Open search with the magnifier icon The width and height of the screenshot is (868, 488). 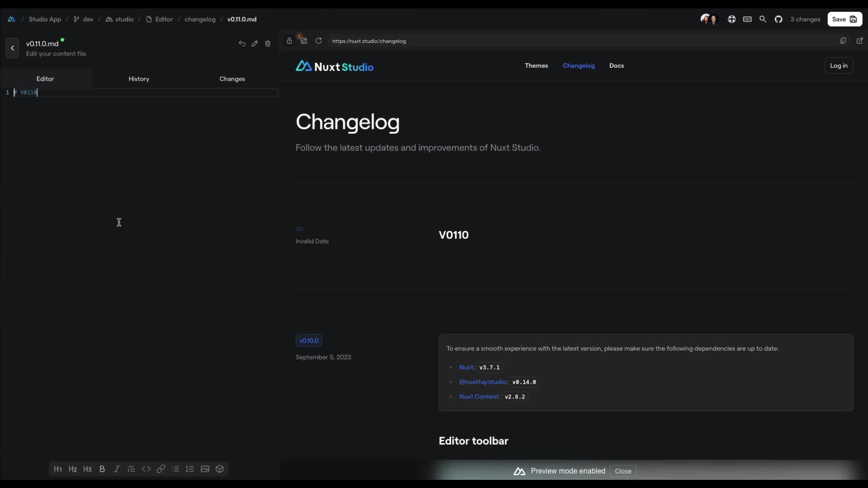[x=763, y=19]
